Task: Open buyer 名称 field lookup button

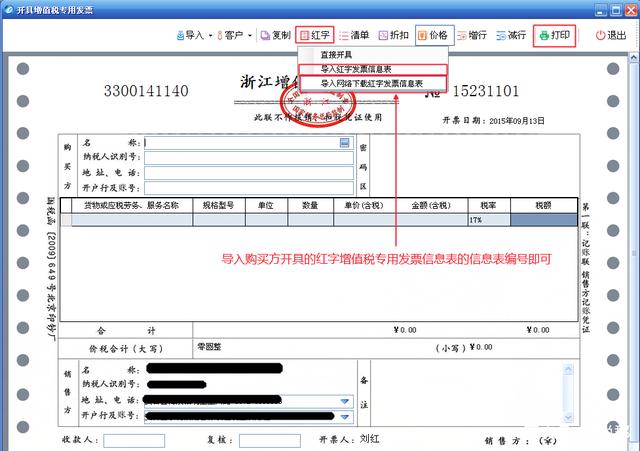Action: click(x=345, y=143)
